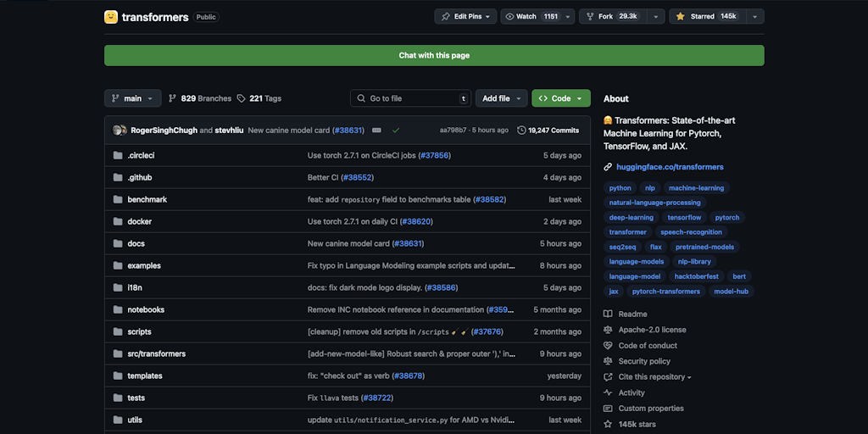
Task: View 221 Tags
Action: pos(259,98)
